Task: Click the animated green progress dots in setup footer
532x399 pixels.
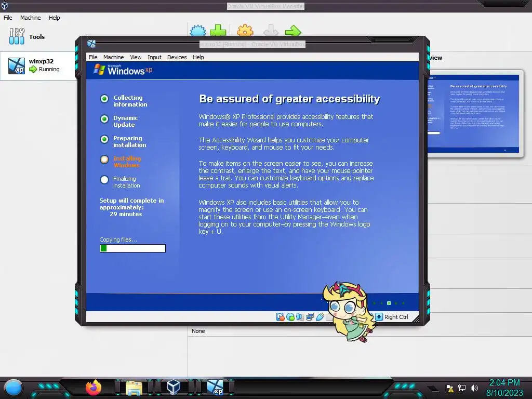Action: pyautogui.click(x=389, y=303)
